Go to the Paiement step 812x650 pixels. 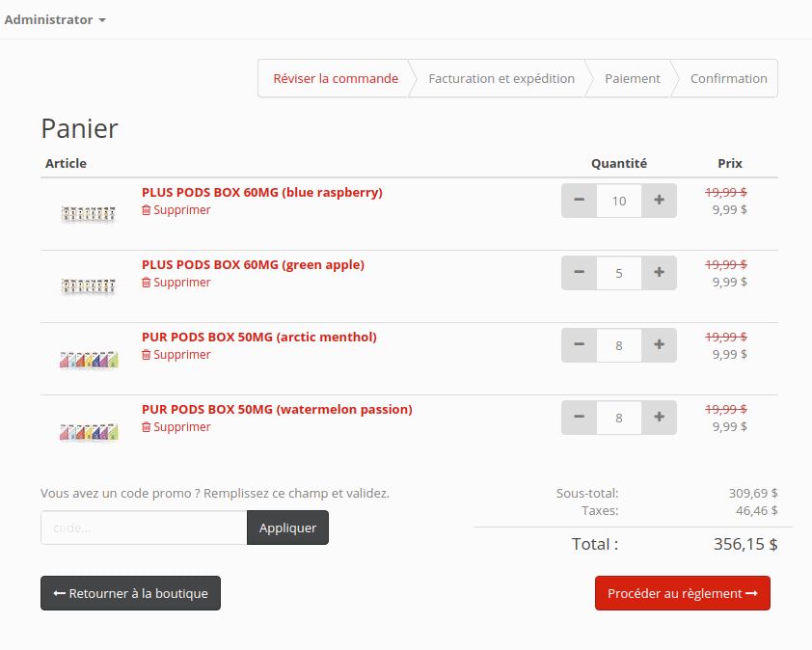(633, 79)
